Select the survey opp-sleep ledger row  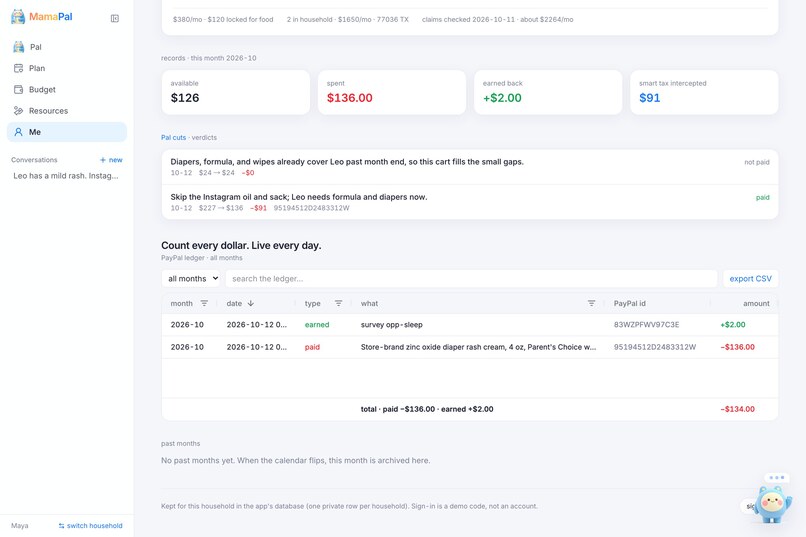click(x=470, y=325)
